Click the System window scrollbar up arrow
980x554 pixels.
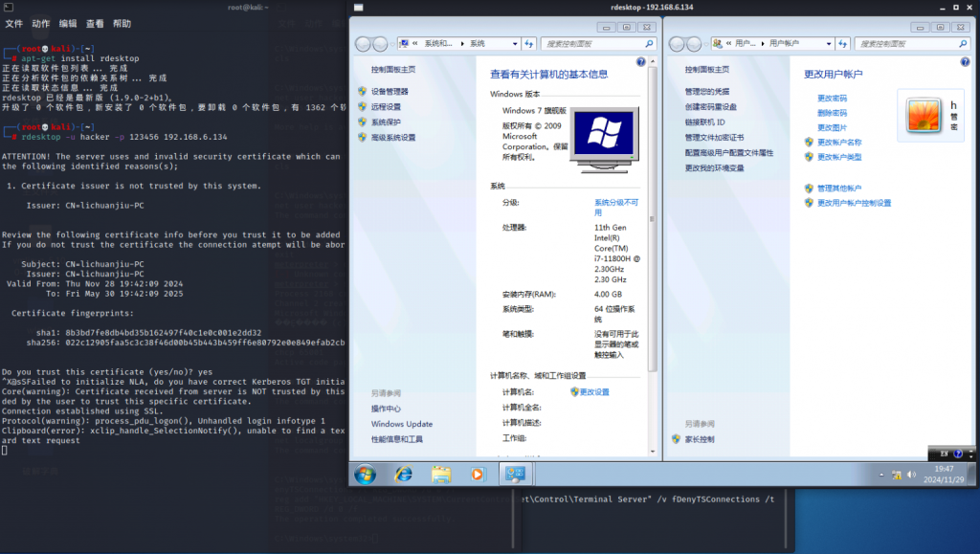pos(653,62)
